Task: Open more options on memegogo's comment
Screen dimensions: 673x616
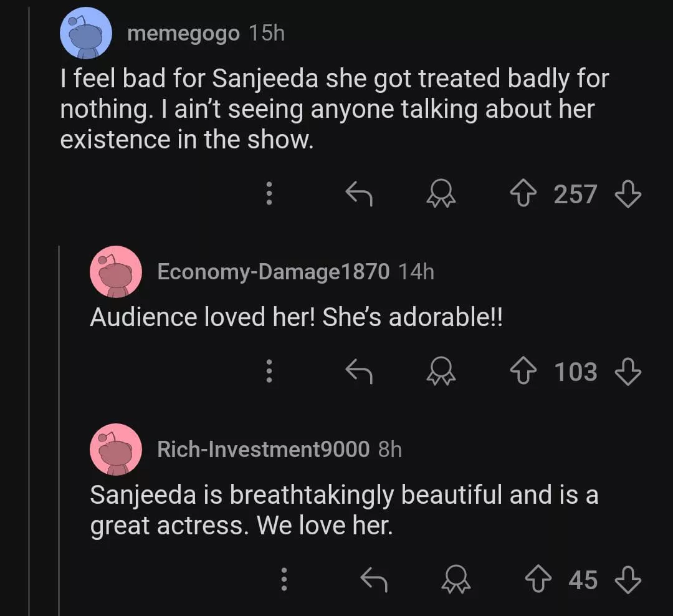Action: pyautogui.click(x=269, y=195)
